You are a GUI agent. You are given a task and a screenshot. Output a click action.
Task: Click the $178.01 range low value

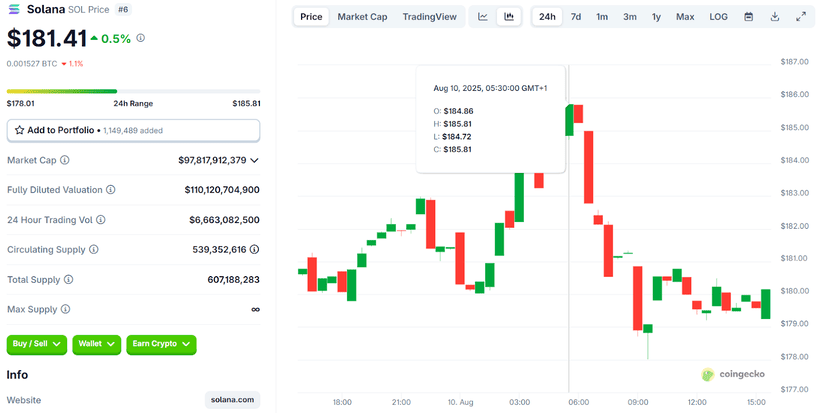21,103
